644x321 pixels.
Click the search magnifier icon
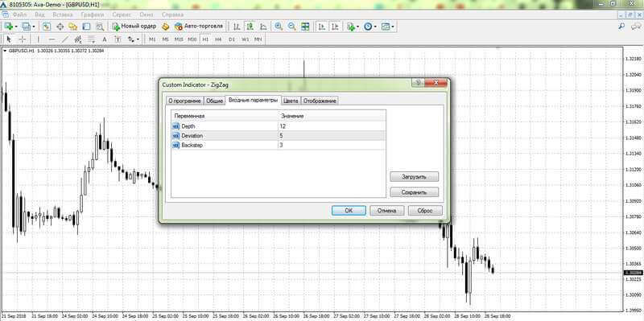pos(621,27)
